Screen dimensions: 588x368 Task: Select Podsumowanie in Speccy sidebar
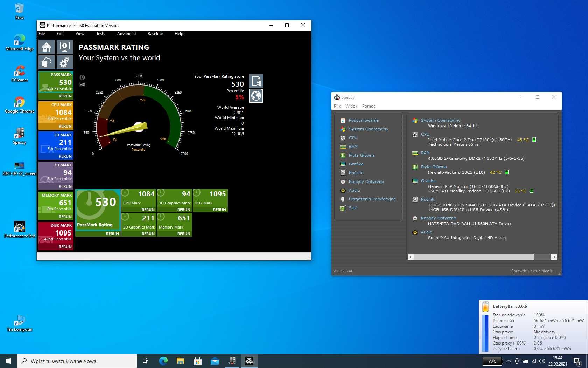click(364, 120)
